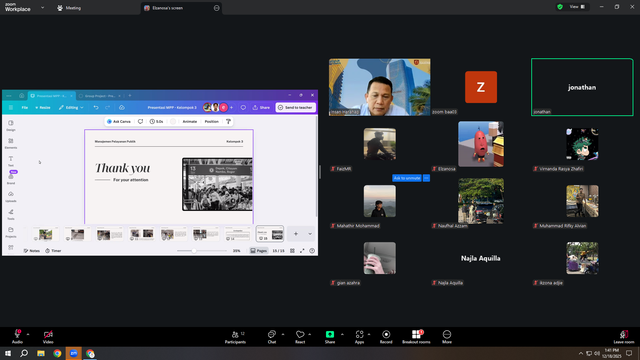The height and width of the screenshot is (360, 640).
Task: Open the Zoom Apps panel
Action: (x=359, y=337)
